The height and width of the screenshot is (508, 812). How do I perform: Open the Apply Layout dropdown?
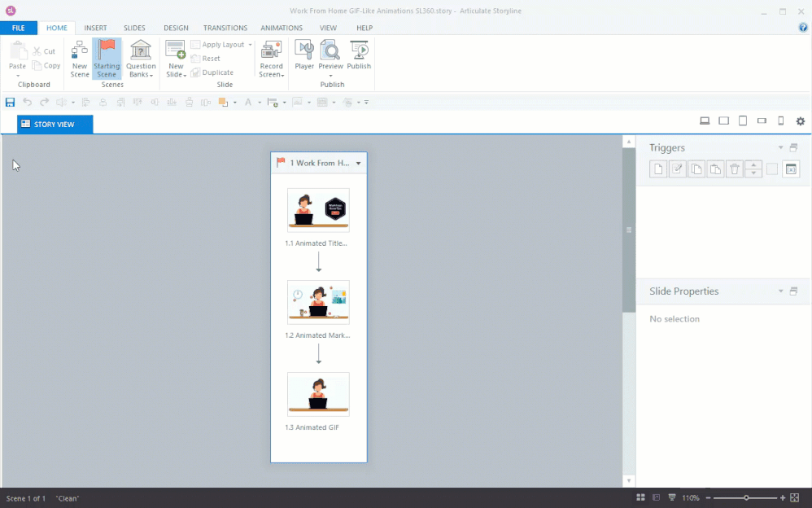pyautogui.click(x=221, y=45)
